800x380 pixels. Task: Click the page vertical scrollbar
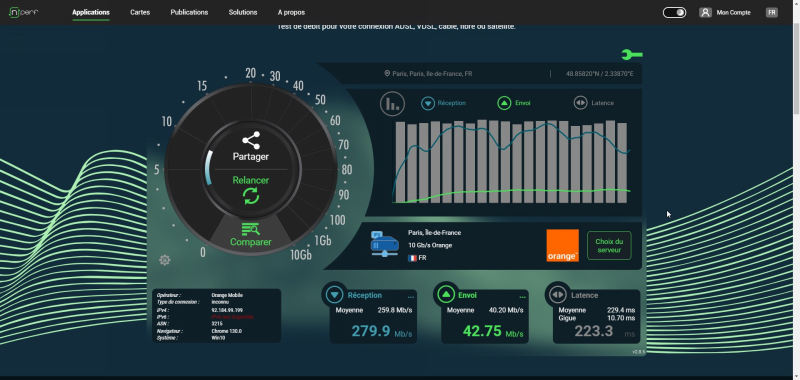pyautogui.click(x=796, y=69)
